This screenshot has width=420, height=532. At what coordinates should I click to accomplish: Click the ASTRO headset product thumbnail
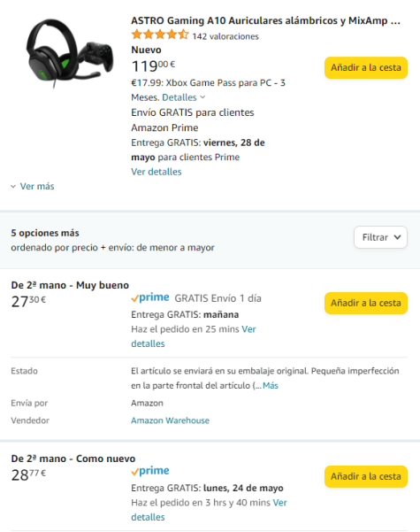tap(70, 53)
